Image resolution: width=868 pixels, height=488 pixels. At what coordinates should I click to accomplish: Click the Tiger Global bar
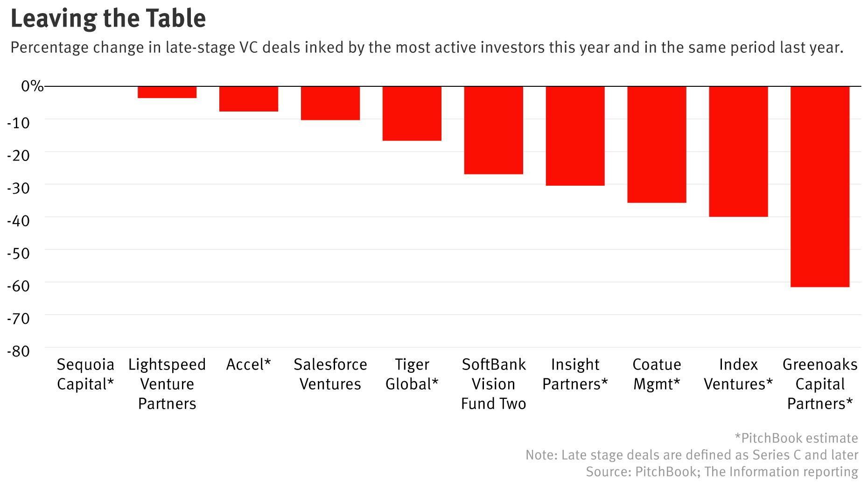(x=412, y=113)
